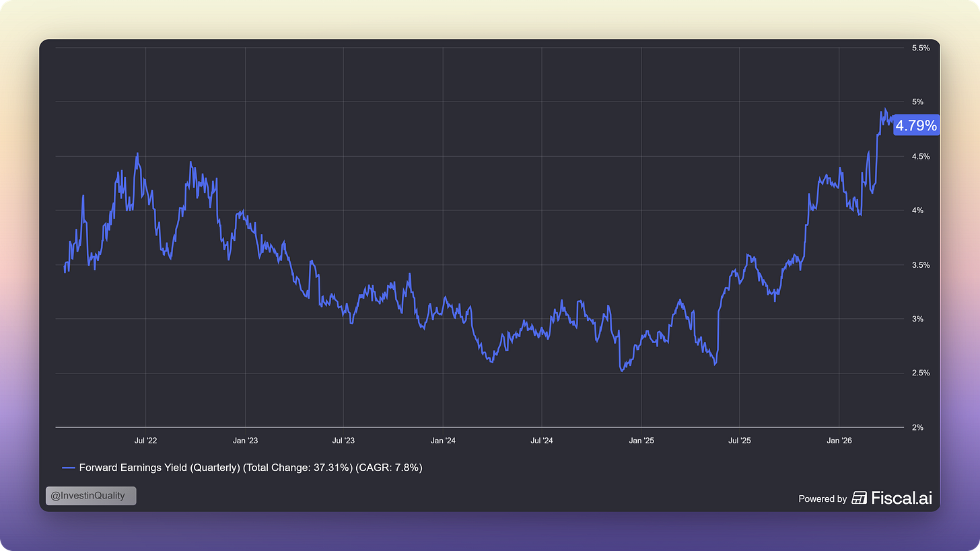Image resolution: width=980 pixels, height=551 pixels.
Task: Click the 5.5% y-axis label
Action: point(920,48)
